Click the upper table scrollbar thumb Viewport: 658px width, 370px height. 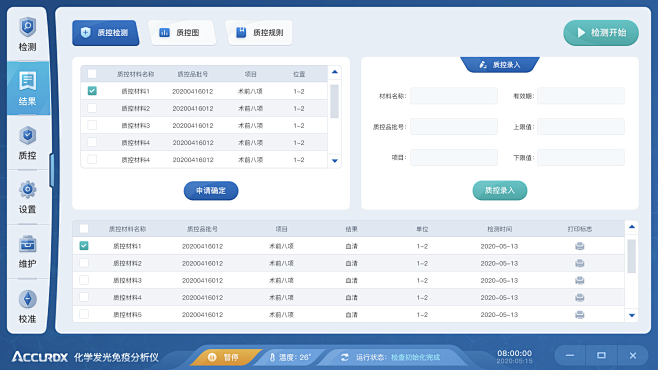pyautogui.click(x=334, y=102)
